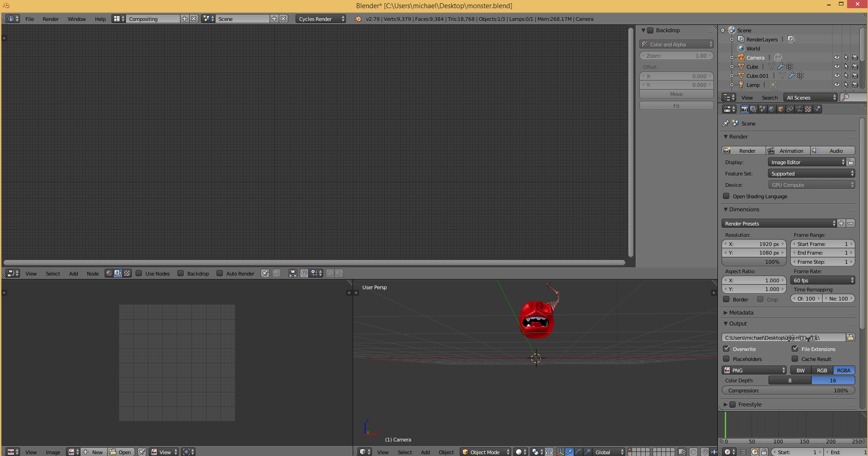The height and width of the screenshot is (456, 868).
Task: Click the browse output folder icon
Action: (850, 337)
